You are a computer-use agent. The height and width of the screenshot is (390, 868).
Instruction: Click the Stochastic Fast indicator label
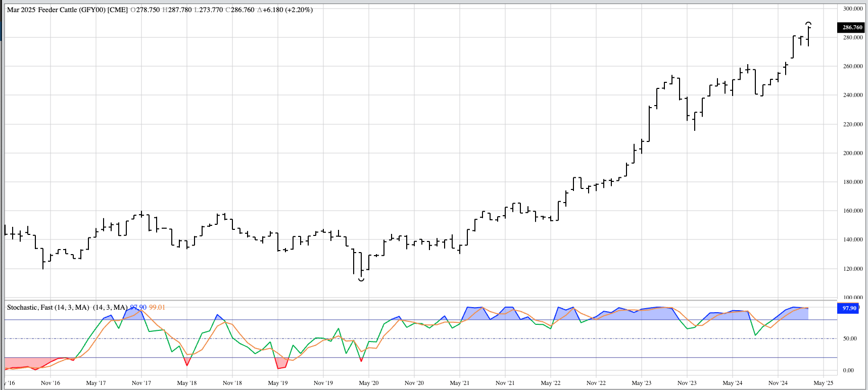[48, 307]
